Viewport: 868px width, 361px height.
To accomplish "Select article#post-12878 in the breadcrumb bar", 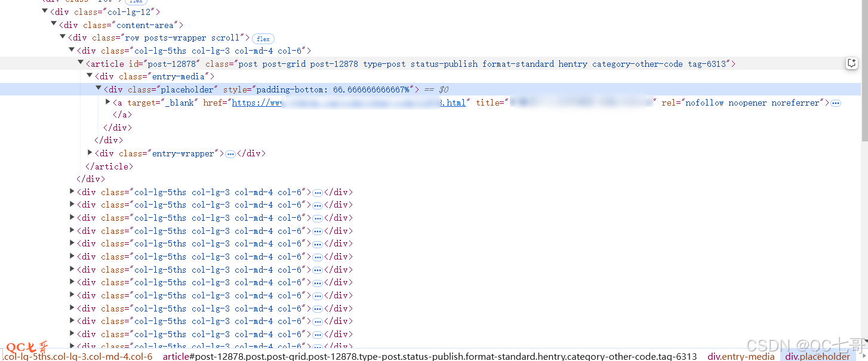I will [x=429, y=356].
